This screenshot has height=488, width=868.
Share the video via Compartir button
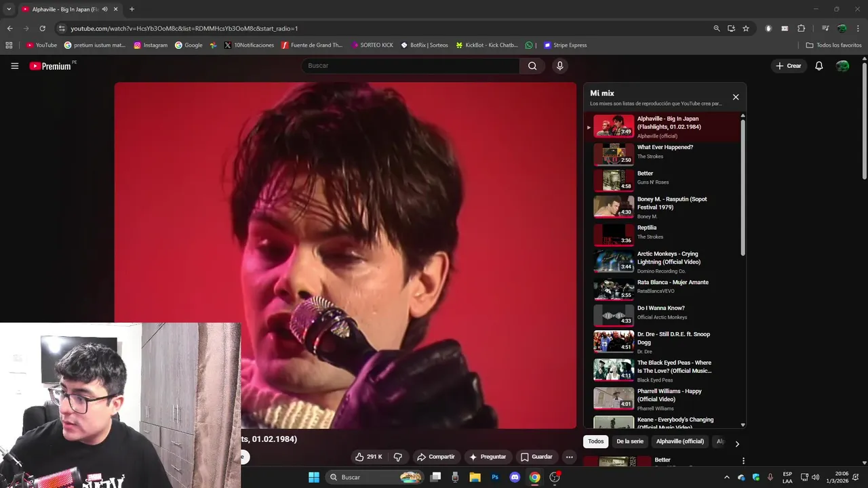coord(436,457)
